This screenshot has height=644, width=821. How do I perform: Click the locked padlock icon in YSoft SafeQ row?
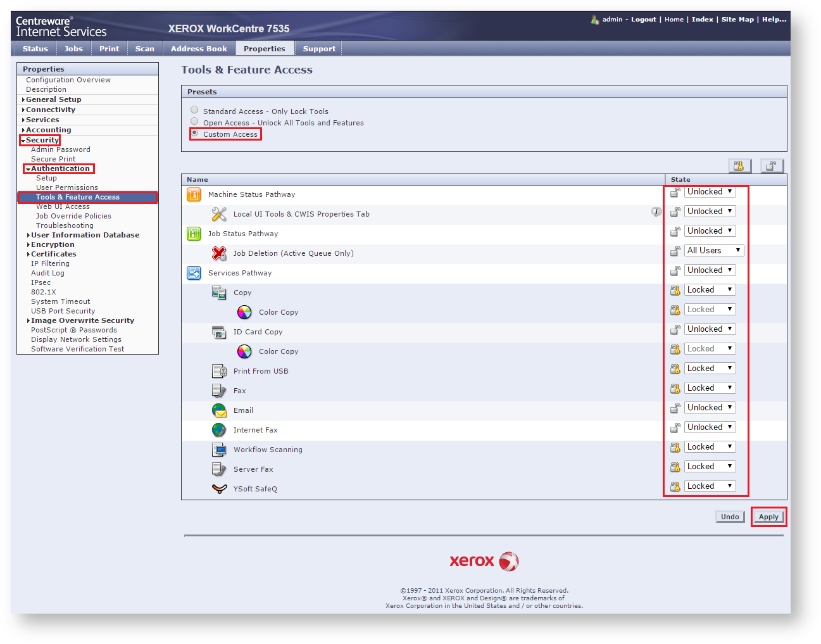click(675, 486)
